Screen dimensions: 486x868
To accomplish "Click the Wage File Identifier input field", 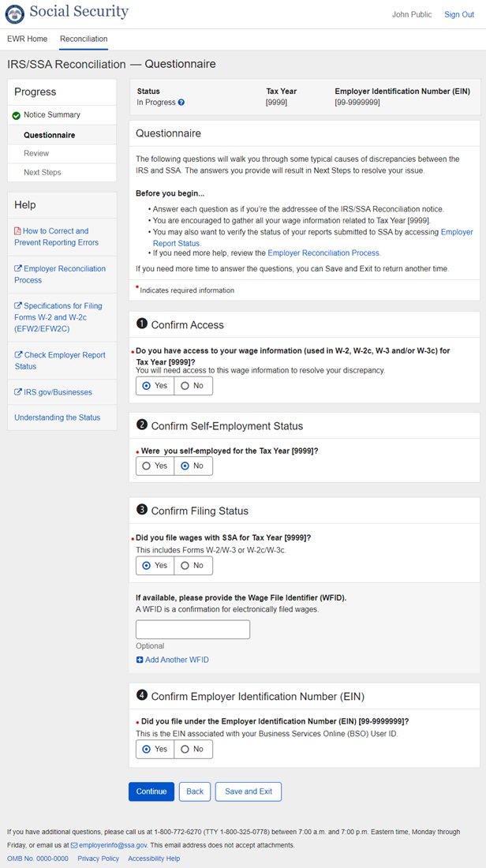I will point(193,629).
